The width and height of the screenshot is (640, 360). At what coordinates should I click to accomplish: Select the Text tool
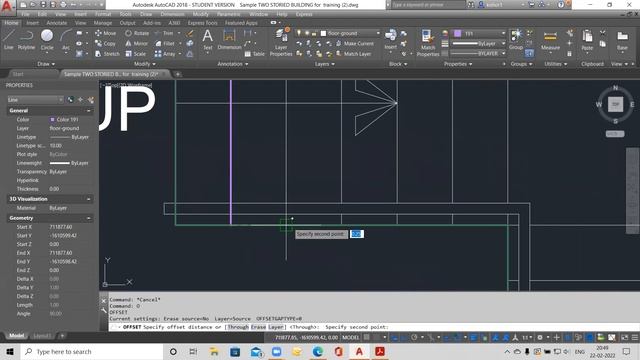[x=208, y=40]
